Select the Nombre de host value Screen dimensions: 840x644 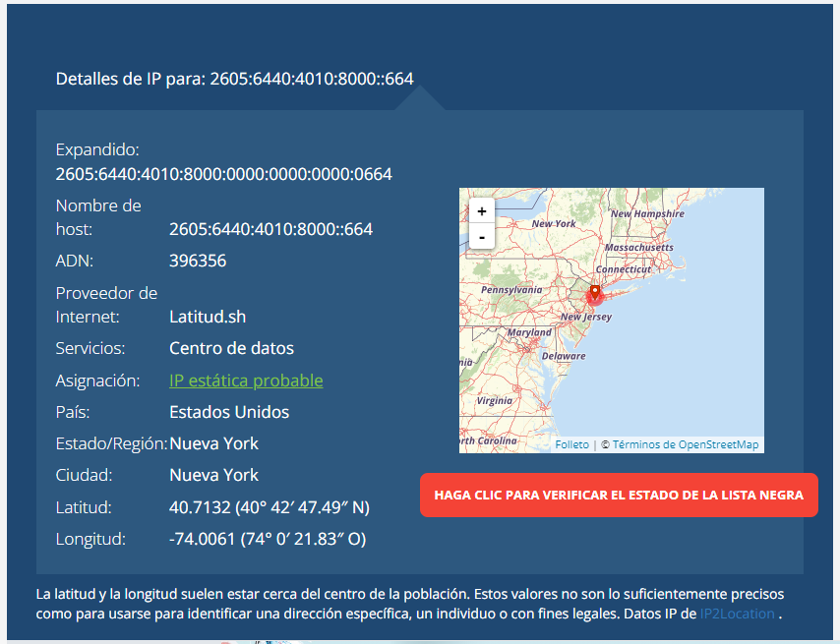[x=270, y=229]
